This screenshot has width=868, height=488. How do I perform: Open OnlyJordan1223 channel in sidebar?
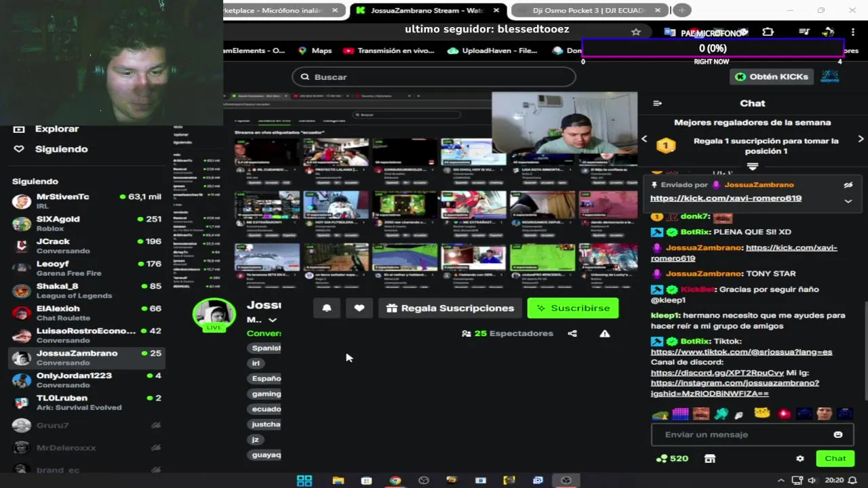point(86,380)
